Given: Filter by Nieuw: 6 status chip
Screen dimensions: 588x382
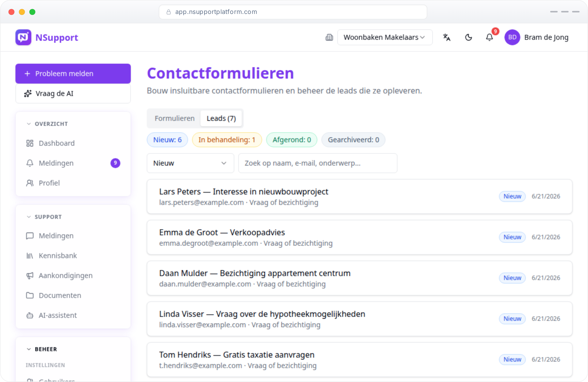Looking at the screenshot, I should coord(167,140).
